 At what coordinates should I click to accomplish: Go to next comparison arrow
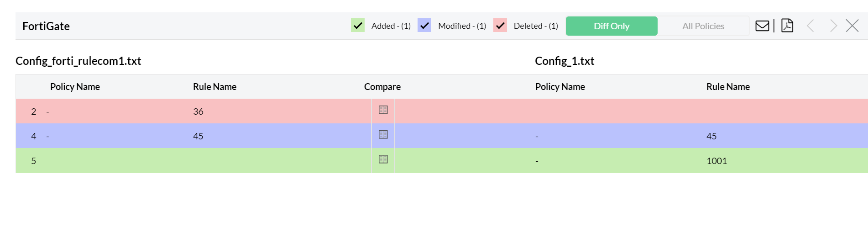[x=833, y=26]
